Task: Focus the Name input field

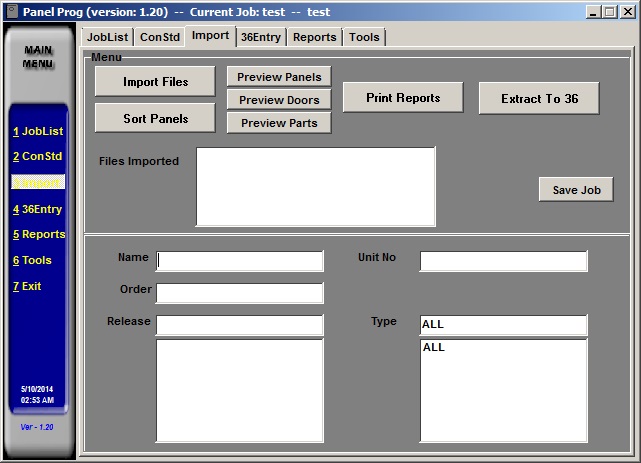Action: coord(240,261)
